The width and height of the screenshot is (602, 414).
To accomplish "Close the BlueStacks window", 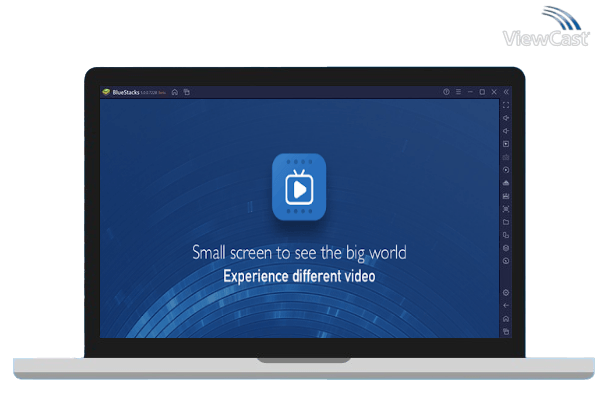I will point(494,92).
